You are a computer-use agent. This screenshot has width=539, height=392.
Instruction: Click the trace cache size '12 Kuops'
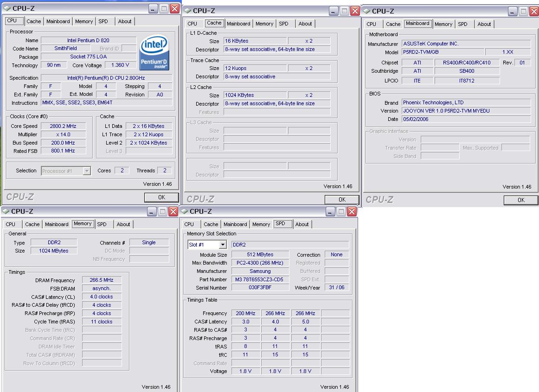pos(256,68)
